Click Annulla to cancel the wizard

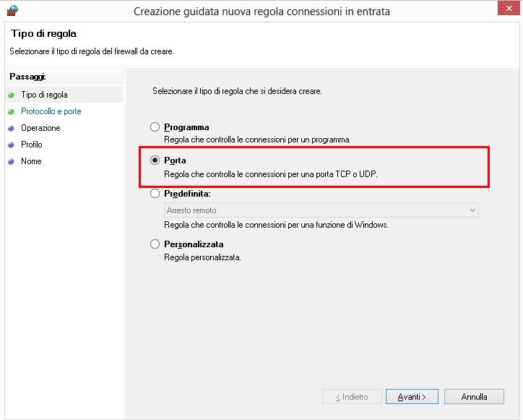(x=475, y=397)
